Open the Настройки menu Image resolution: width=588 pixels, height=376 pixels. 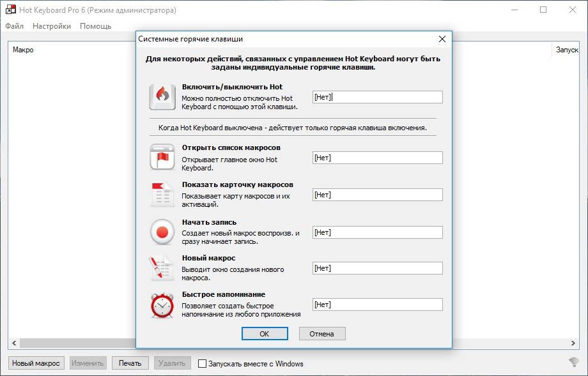point(52,26)
